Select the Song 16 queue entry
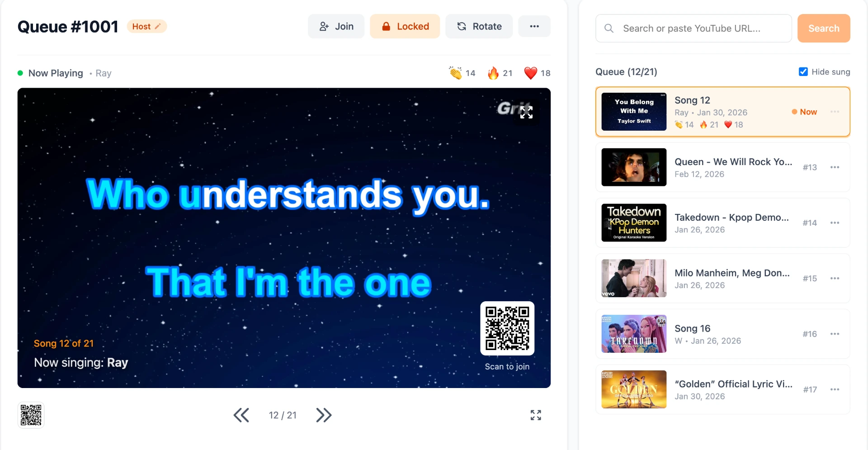 [722, 334]
